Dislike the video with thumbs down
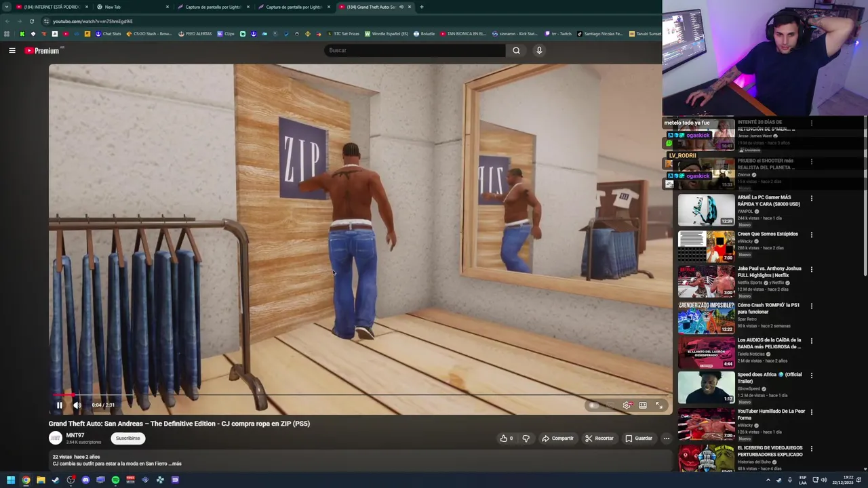Image resolution: width=868 pixels, height=488 pixels. pyautogui.click(x=526, y=439)
